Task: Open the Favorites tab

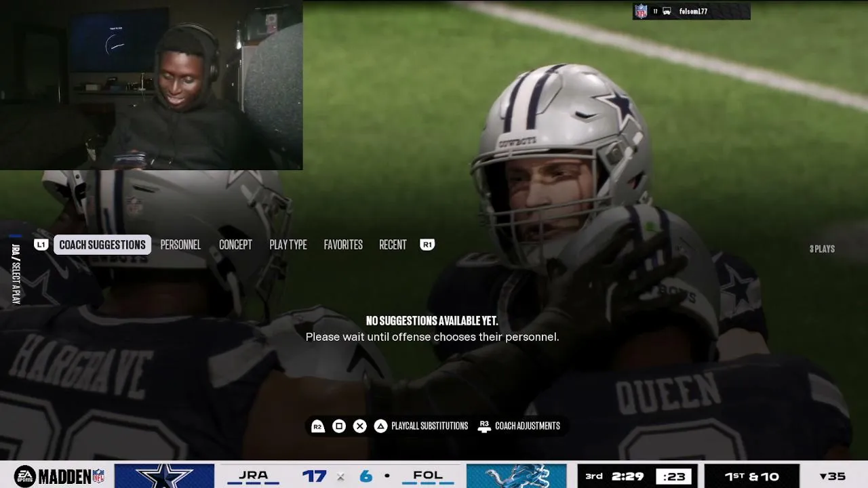Action: point(343,245)
